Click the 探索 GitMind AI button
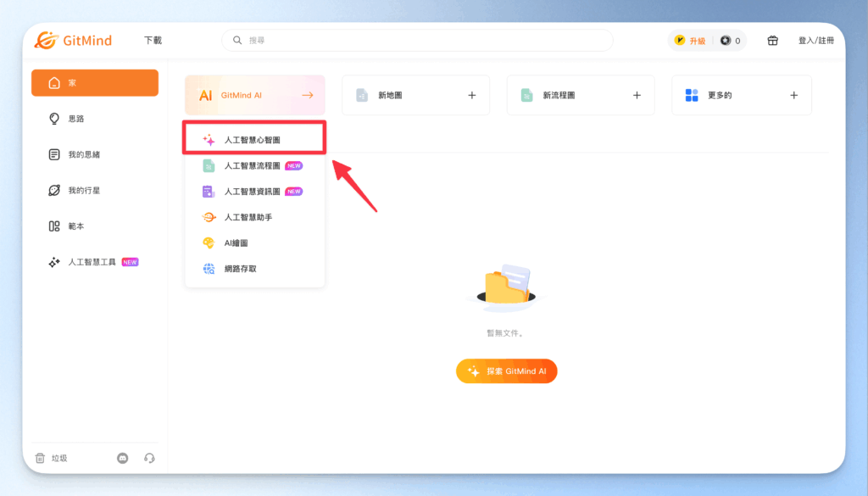The image size is (868, 496). point(506,371)
